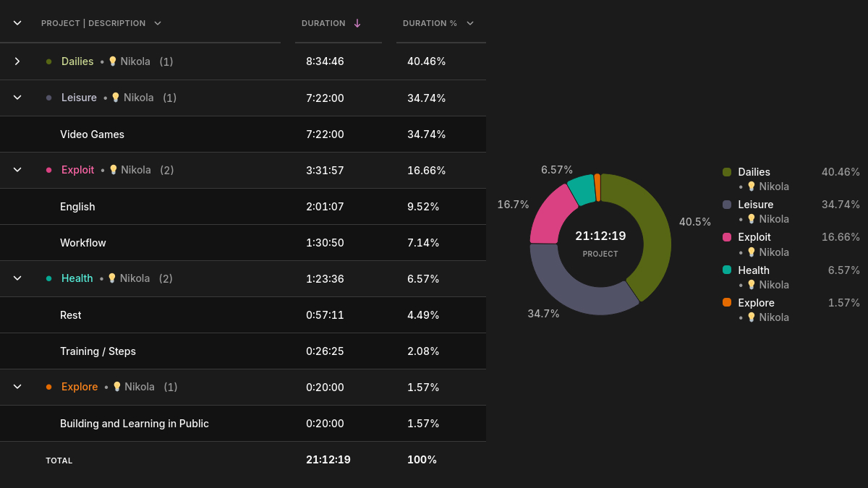The width and height of the screenshot is (868, 488).
Task: Click lightbulb icon in Health row
Action: click(111, 278)
